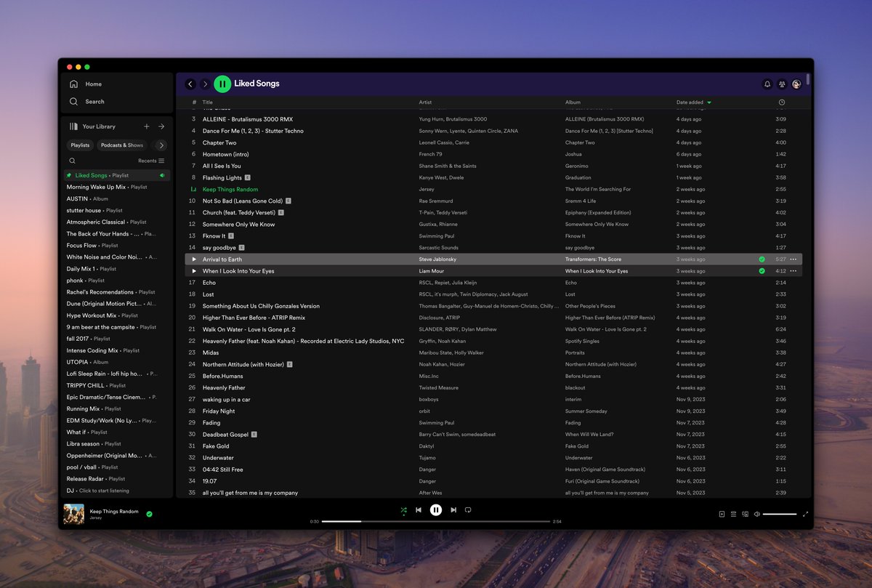Open Search in the sidebar

86,102
